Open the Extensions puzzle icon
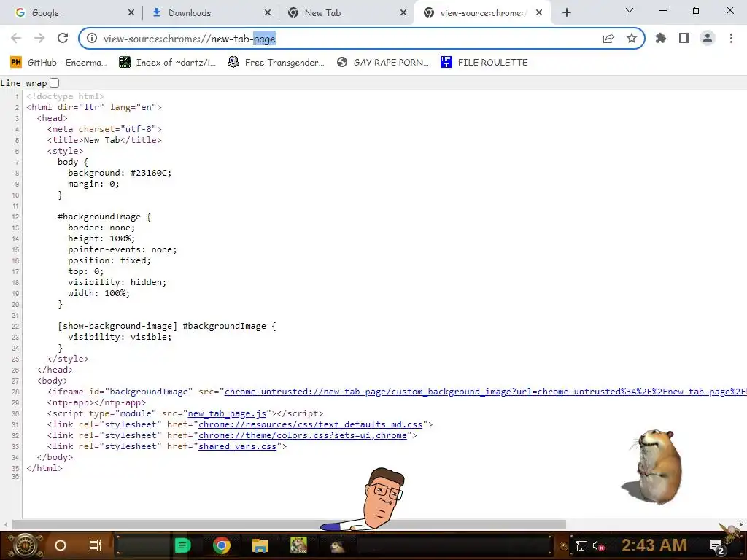The width and height of the screenshot is (747, 560). click(x=661, y=38)
